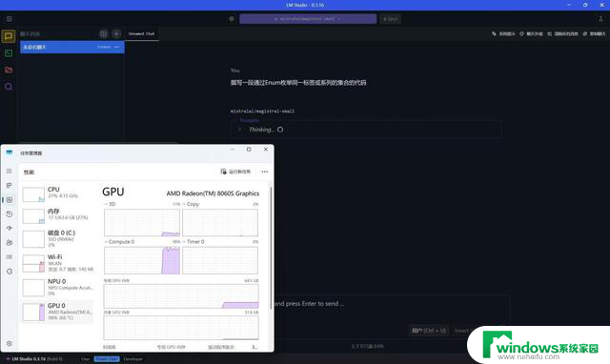Open Startup apps icon in Task Manager sidebar

pos(10,229)
